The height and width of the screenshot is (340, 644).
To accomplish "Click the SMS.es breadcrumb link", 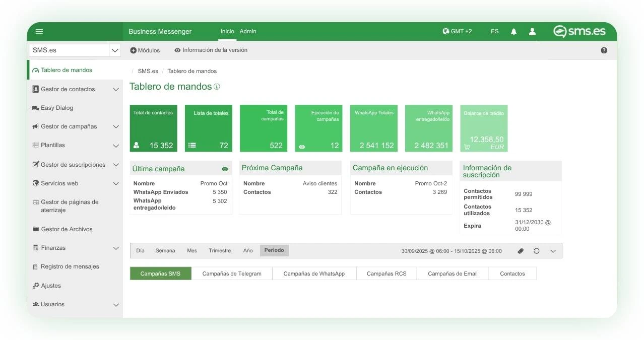I will tap(148, 71).
